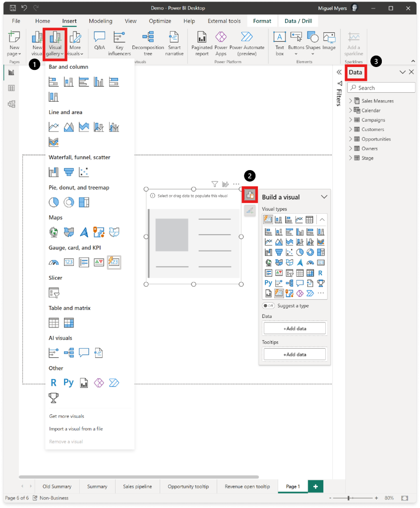Screen dimensions: 420x508
Task: Pick Donut chart from gallery
Action: point(68,202)
